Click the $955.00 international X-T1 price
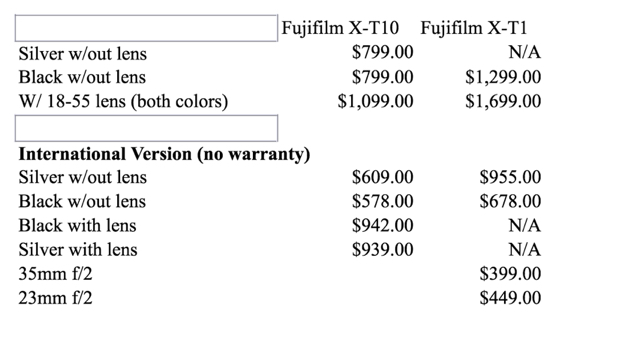 pyautogui.click(x=510, y=177)
